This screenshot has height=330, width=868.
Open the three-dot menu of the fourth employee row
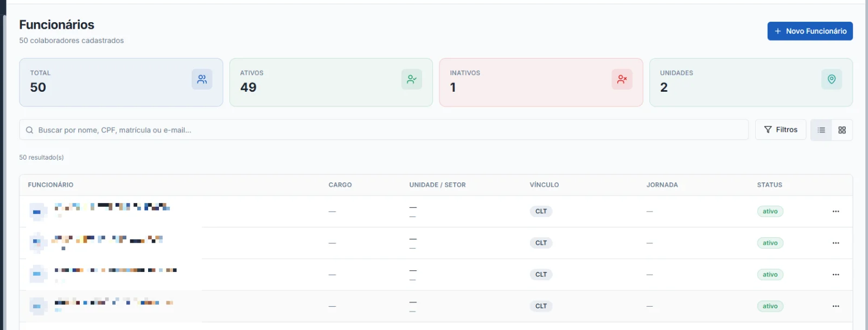click(x=836, y=306)
